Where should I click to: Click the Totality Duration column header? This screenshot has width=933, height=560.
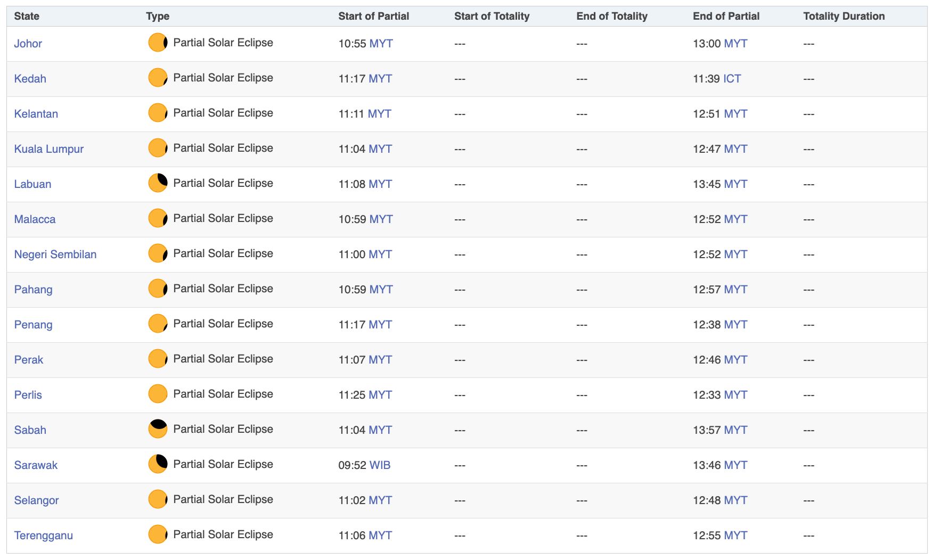tap(844, 16)
